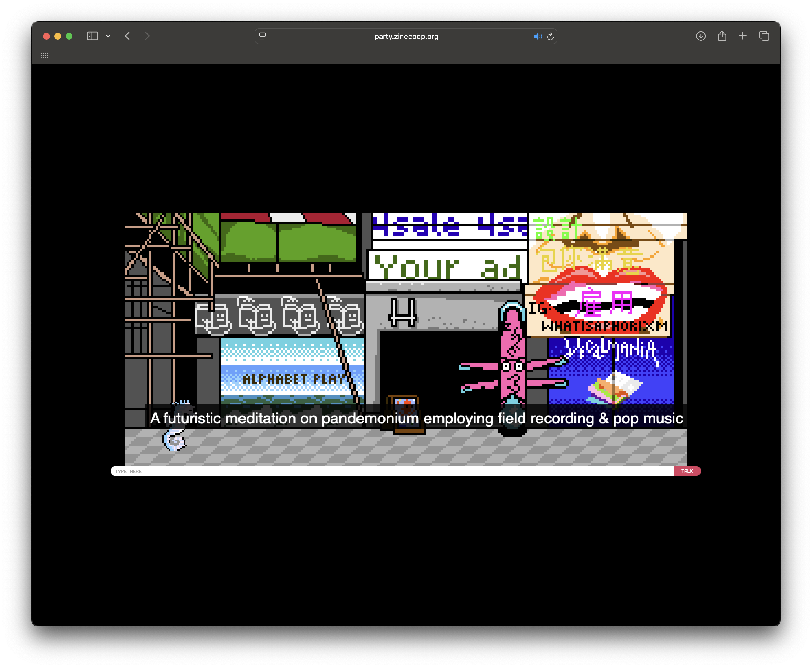Screen dimensions: 812x668
Task: Click the ALPHABET PLAY storefront sign
Action: [x=292, y=379]
